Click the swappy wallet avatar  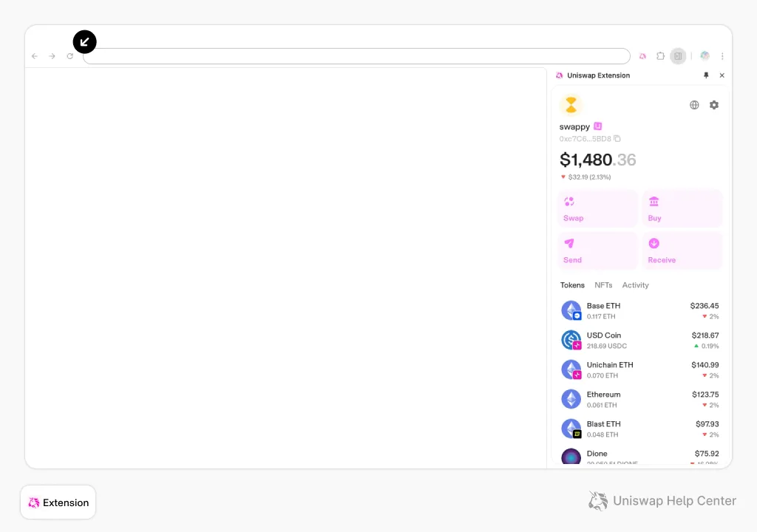coord(571,105)
